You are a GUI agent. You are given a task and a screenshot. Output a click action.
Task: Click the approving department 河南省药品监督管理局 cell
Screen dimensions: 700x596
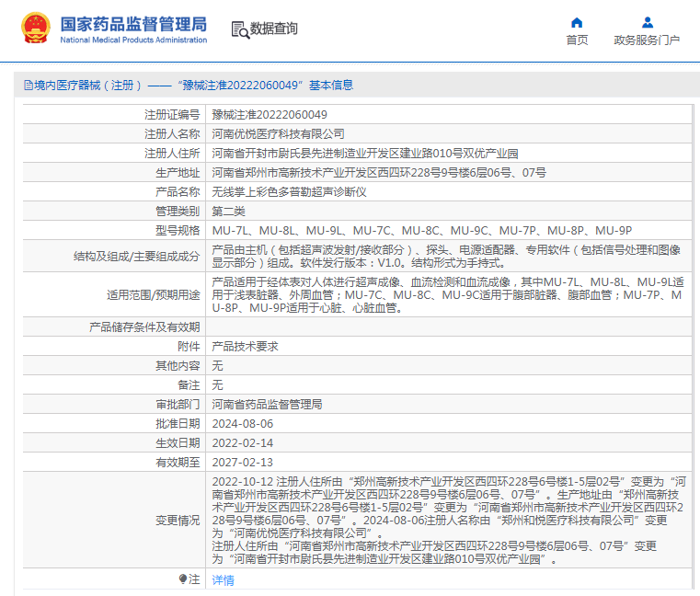267,404
